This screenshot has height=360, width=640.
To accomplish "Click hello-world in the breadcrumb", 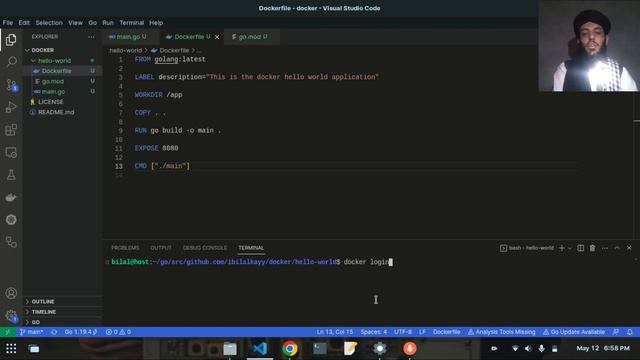I will (126, 51).
